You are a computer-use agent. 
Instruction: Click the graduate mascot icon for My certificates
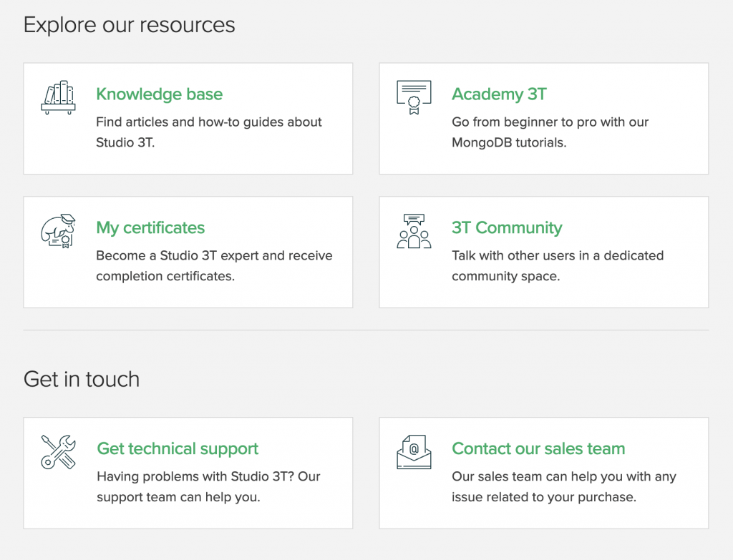(x=58, y=231)
